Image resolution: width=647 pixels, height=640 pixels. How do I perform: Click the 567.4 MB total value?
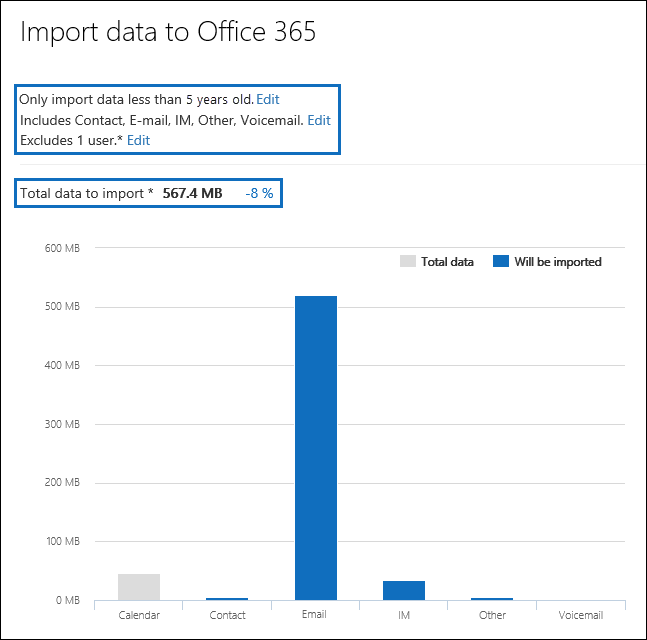[x=193, y=193]
